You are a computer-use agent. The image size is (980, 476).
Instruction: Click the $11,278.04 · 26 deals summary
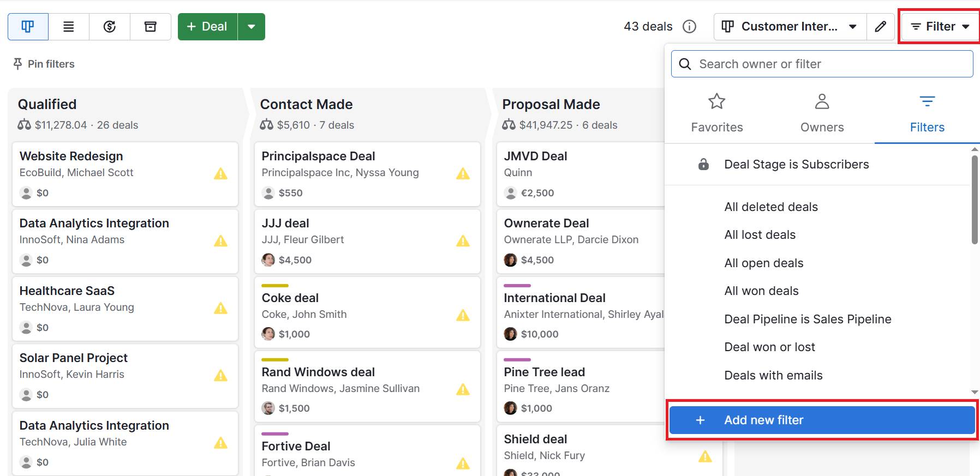click(86, 125)
